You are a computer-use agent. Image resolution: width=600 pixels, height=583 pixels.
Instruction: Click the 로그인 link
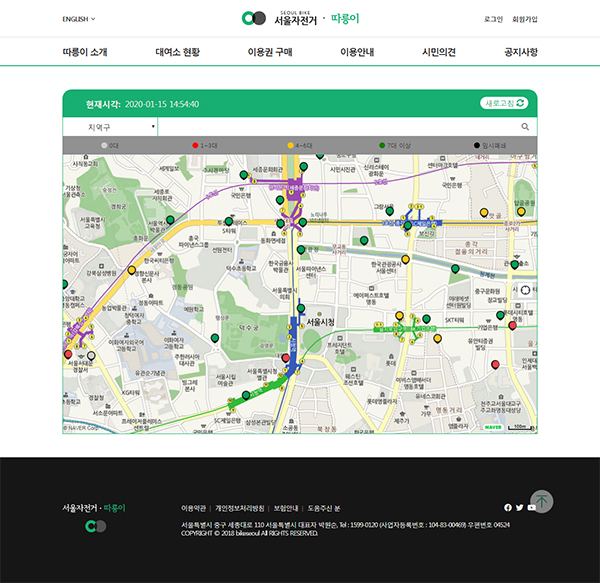coord(493,19)
